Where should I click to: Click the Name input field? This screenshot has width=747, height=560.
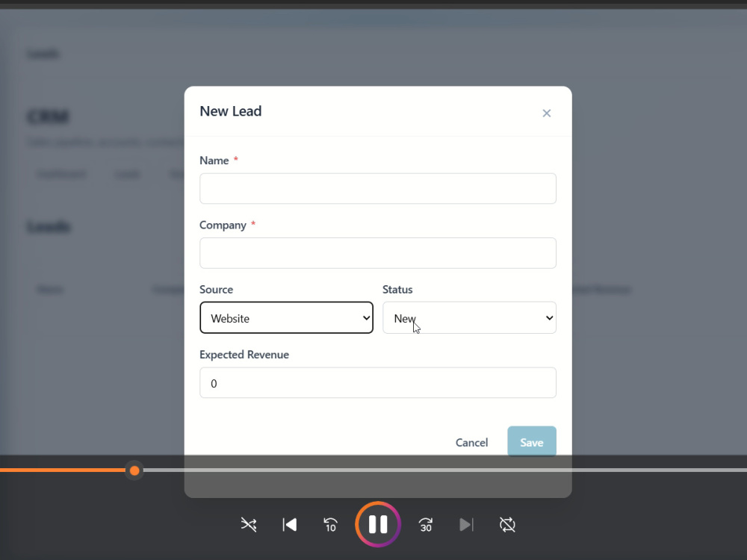pos(378,189)
